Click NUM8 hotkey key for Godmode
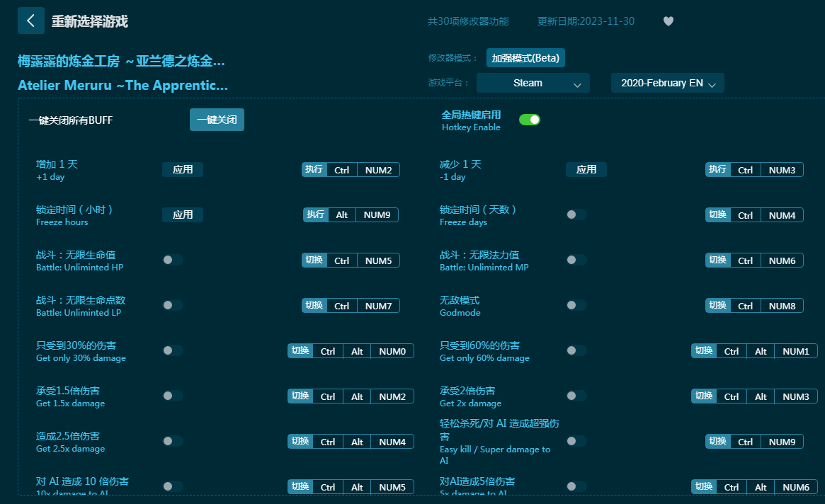The height and width of the screenshot is (504, 825). click(x=782, y=305)
